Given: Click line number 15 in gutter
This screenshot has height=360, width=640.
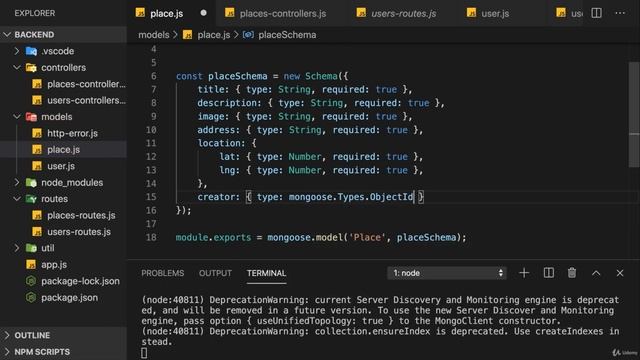Looking at the screenshot, I should pos(151,197).
